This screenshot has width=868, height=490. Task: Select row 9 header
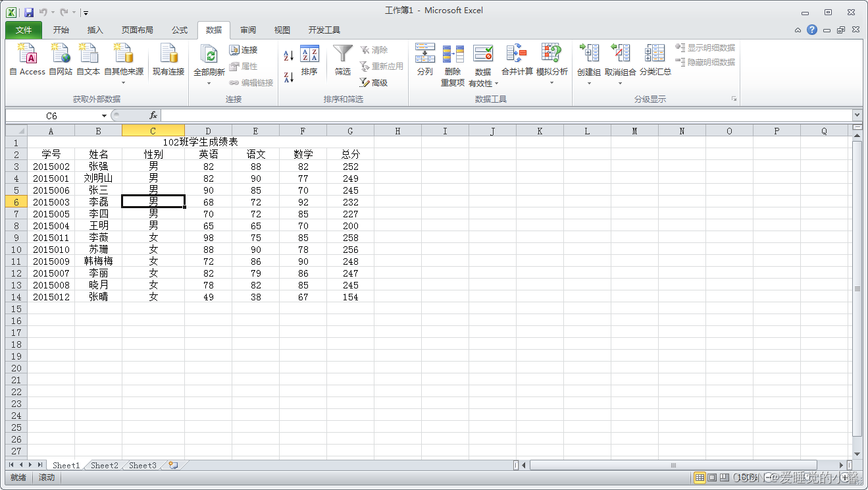pyautogui.click(x=16, y=238)
